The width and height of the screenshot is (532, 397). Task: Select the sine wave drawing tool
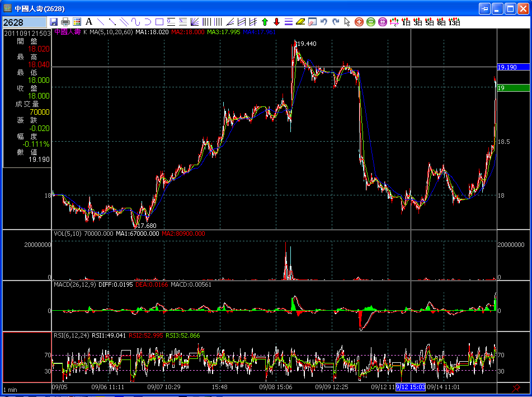coord(135,22)
